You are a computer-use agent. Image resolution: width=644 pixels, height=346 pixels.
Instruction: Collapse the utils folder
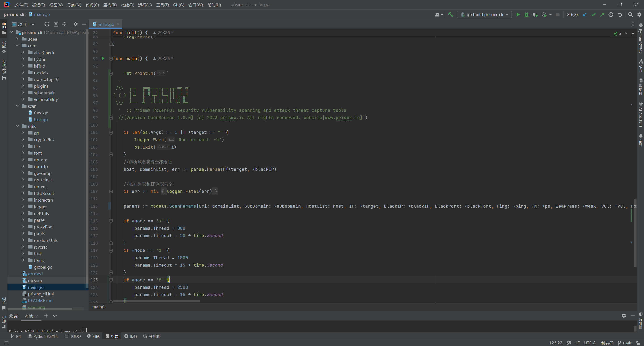[17, 126]
